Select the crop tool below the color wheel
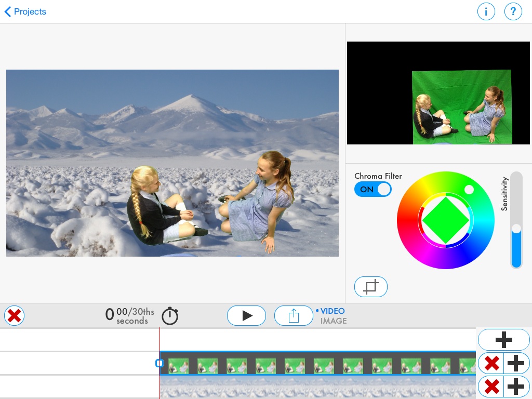The image size is (532, 399). [x=371, y=286]
